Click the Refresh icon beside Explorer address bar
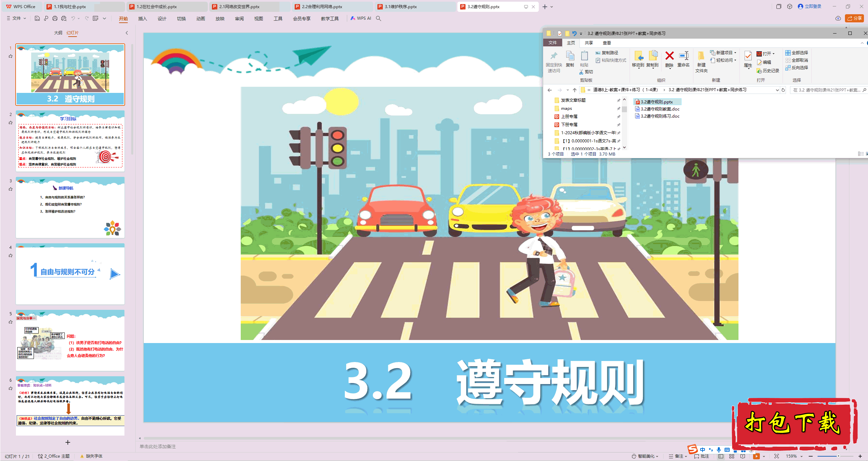 coord(783,90)
